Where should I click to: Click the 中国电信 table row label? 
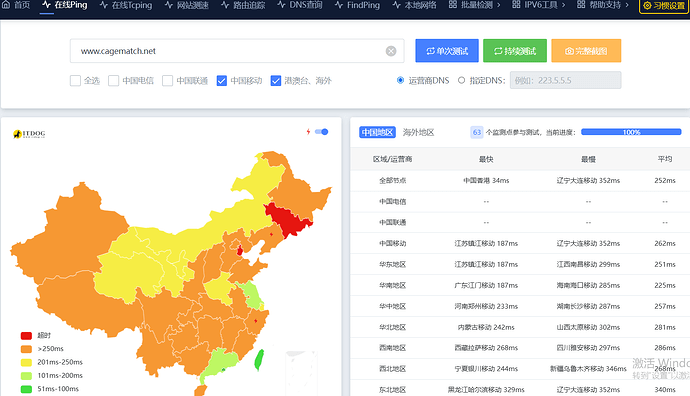[x=393, y=202]
